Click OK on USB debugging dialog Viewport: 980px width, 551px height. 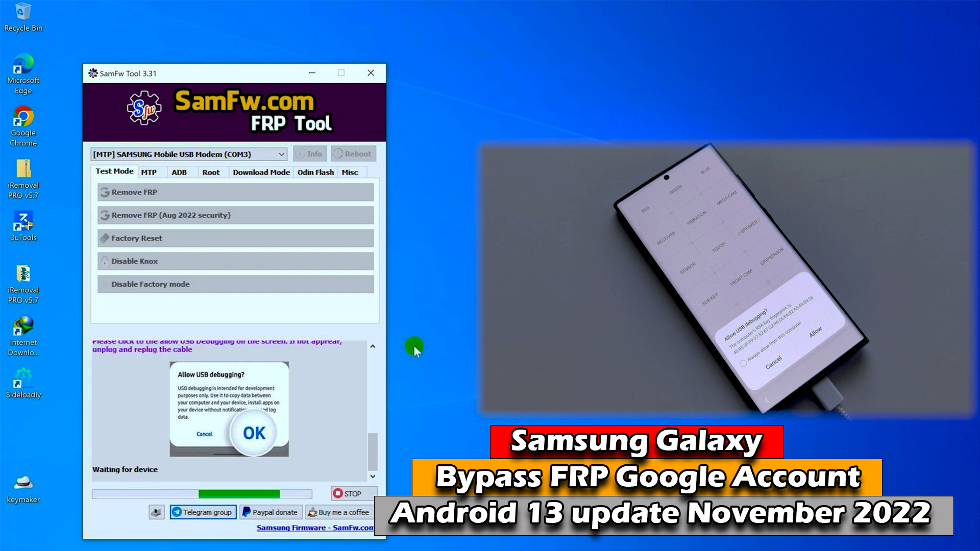[254, 433]
